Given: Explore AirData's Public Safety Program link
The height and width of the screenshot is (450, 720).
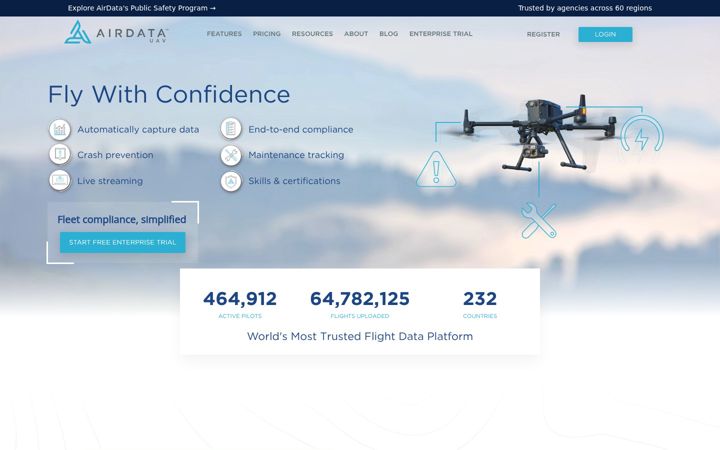Looking at the screenshot, I should pyautogui.click(x=142, y=8).
